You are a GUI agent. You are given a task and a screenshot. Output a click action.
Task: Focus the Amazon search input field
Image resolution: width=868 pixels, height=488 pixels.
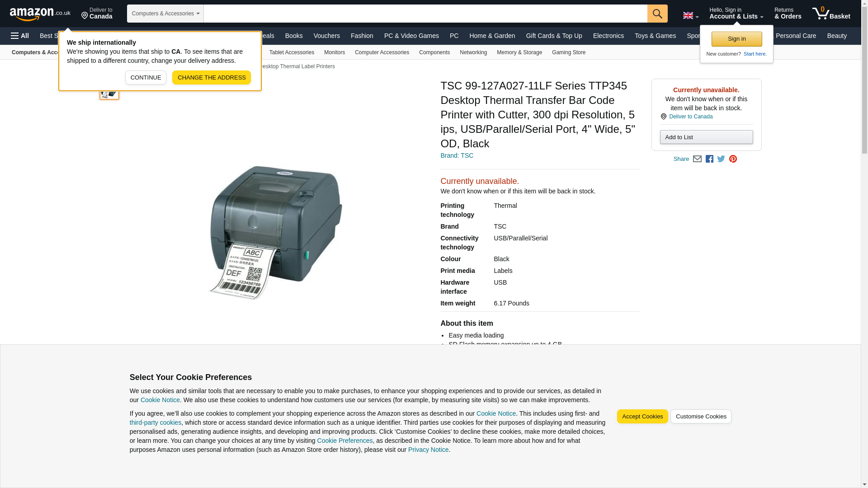pyautogui.click(x=425, y=14)
